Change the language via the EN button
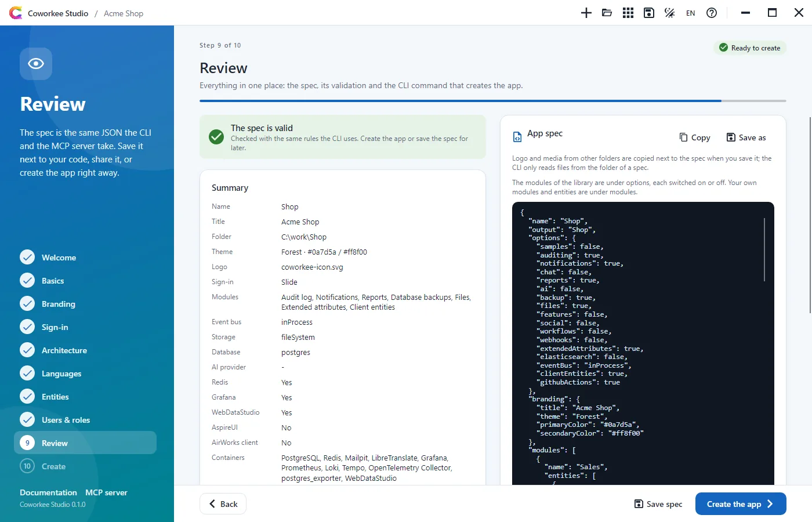 [x=691, y=13]
